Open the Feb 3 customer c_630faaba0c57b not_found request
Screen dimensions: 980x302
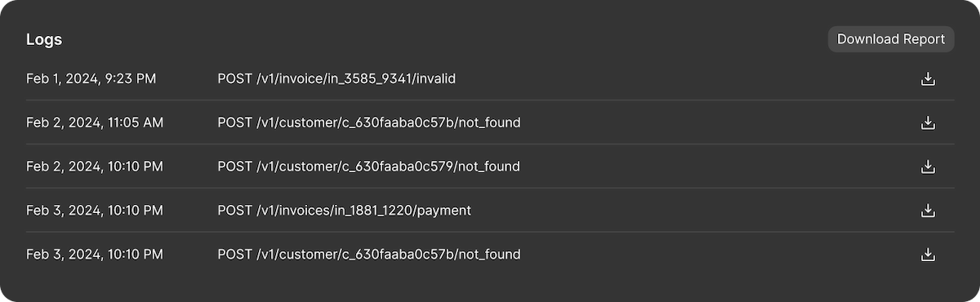(369, 255)
